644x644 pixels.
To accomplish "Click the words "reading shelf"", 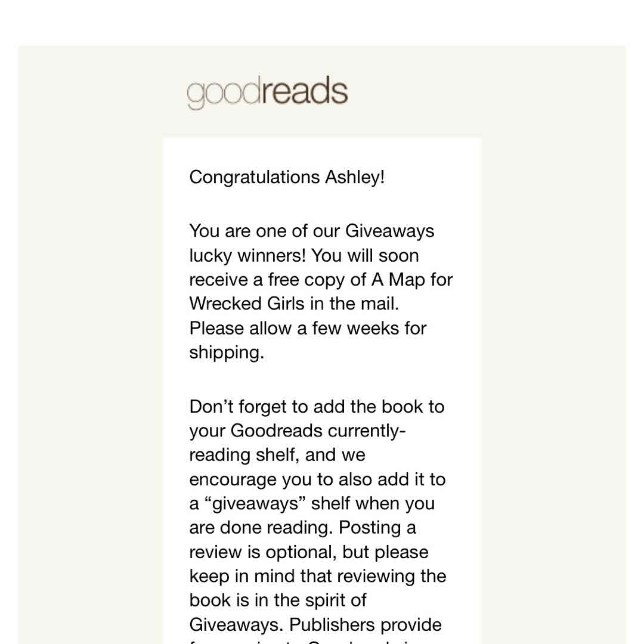I will (x=243, y=455).
